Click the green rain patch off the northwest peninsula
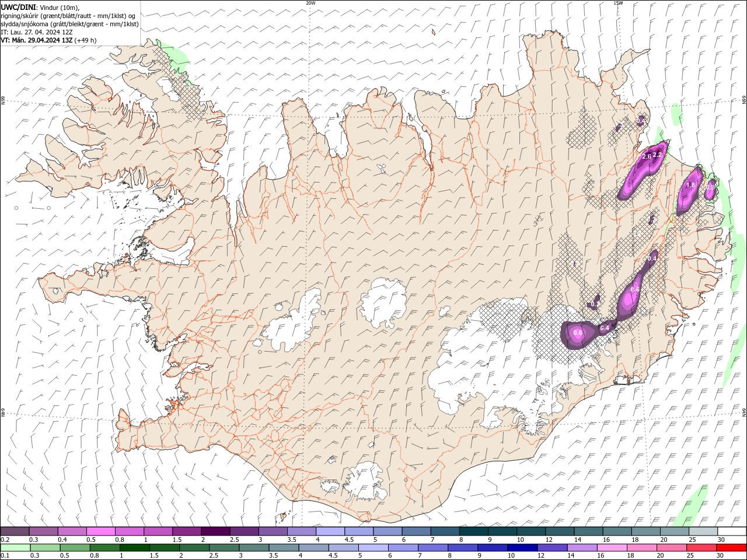 point(175,60)
